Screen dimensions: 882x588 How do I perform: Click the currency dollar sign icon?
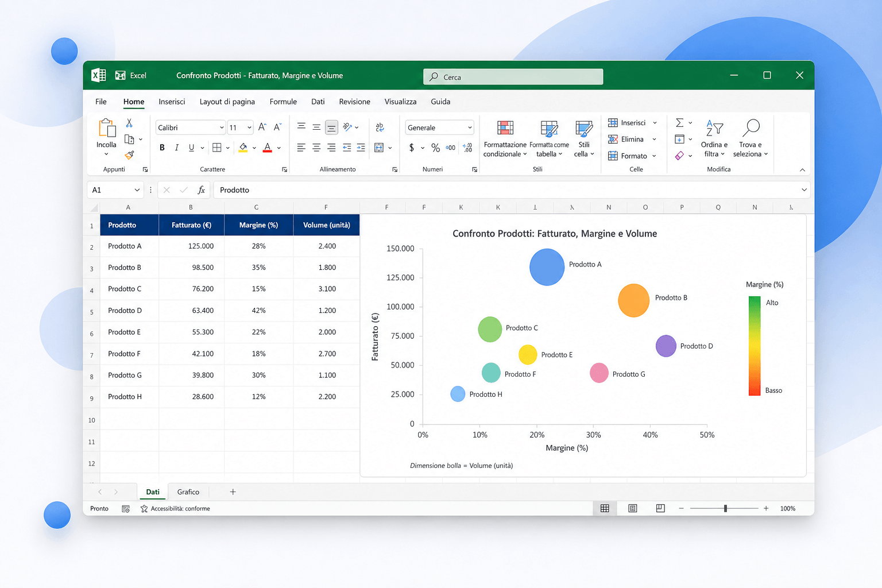click(412, 148)
